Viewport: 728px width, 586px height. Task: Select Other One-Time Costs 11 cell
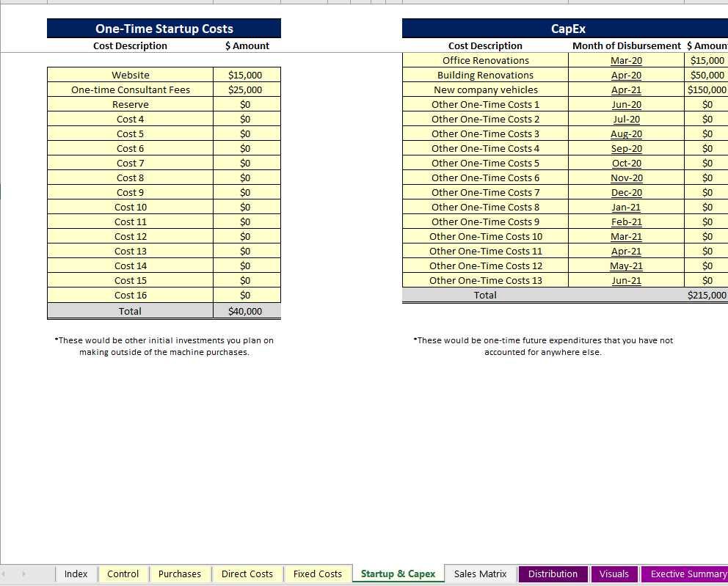[485, 251]
